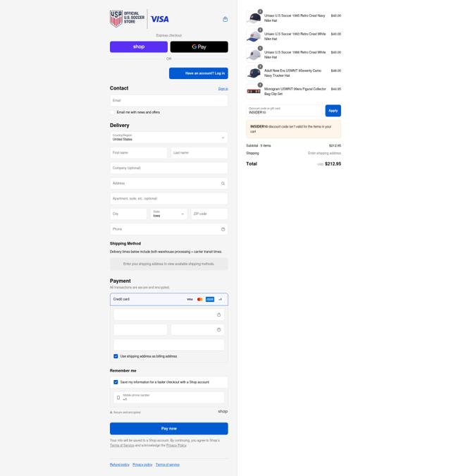451x476 pixels.
Task: Uncheck Save my information for faster checkout
Action: (116, 382)
